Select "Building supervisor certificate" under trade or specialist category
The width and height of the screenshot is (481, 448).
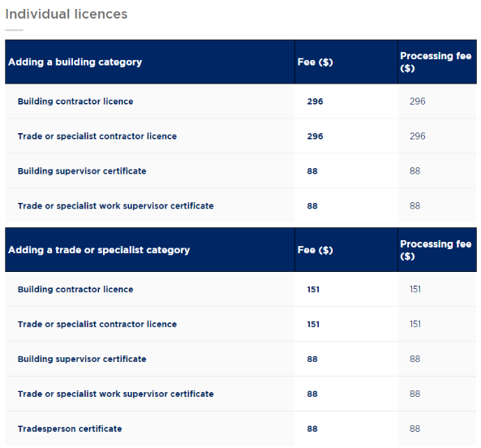82,359
